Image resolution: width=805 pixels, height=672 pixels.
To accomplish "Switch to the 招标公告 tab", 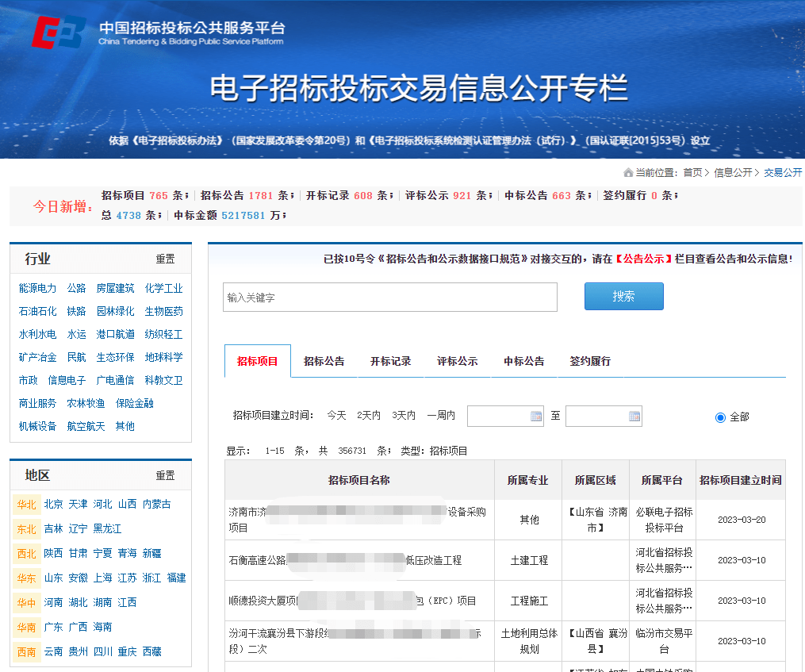I will click(x=324, y=361).
